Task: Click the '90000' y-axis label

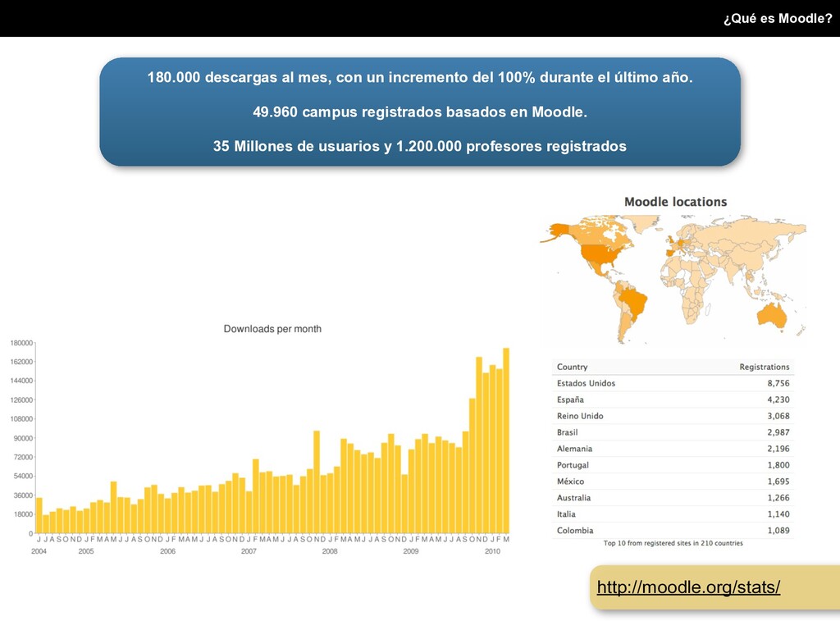Action: (23, 438)
